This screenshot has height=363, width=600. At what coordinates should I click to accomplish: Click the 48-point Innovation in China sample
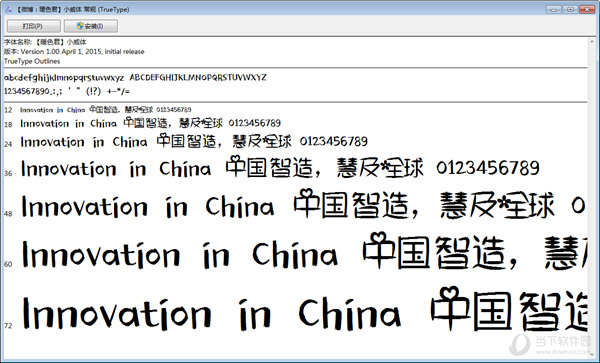(x=302, y=205)
